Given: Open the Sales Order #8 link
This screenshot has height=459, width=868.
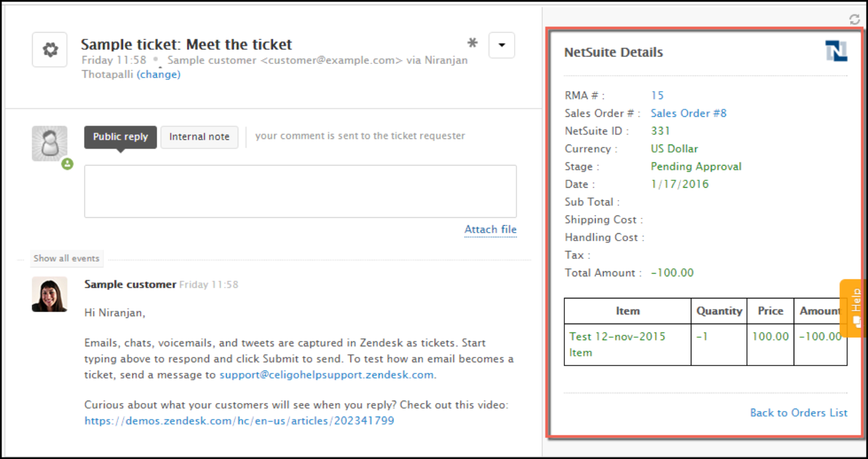Looking at the screenshot, I should tap(688, 113).
